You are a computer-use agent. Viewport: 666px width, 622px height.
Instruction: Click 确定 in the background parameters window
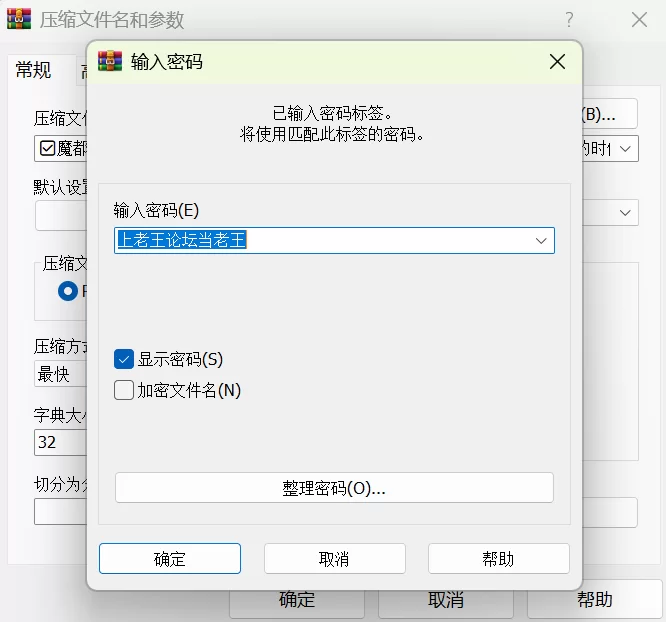[297, 603]
